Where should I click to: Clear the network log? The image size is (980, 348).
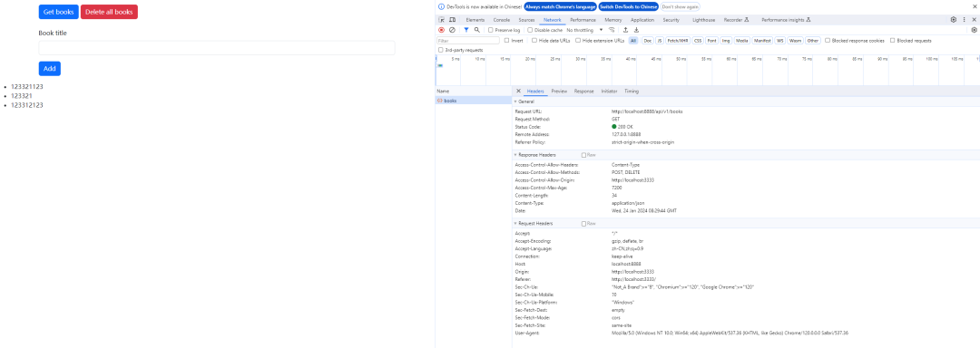click(452, 30)
